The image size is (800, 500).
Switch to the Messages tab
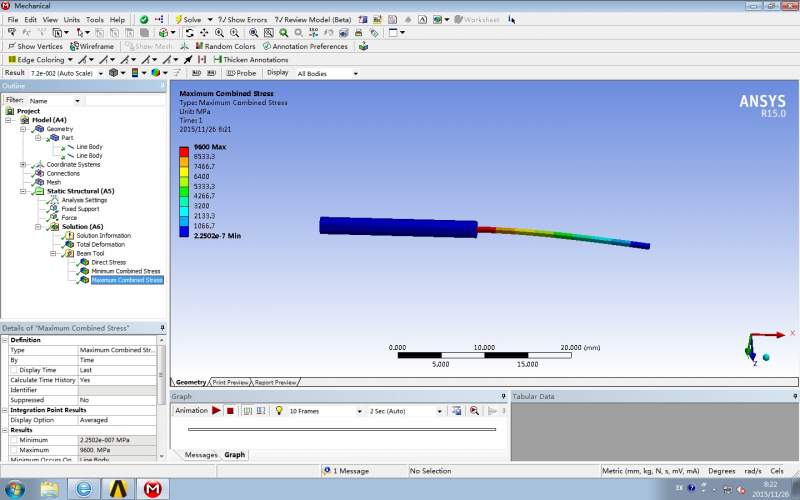coord(201,455)
